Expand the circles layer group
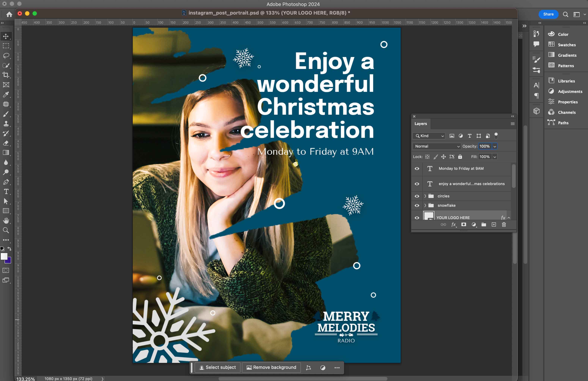Screen dimensions: 588x381 coord(425,196)
